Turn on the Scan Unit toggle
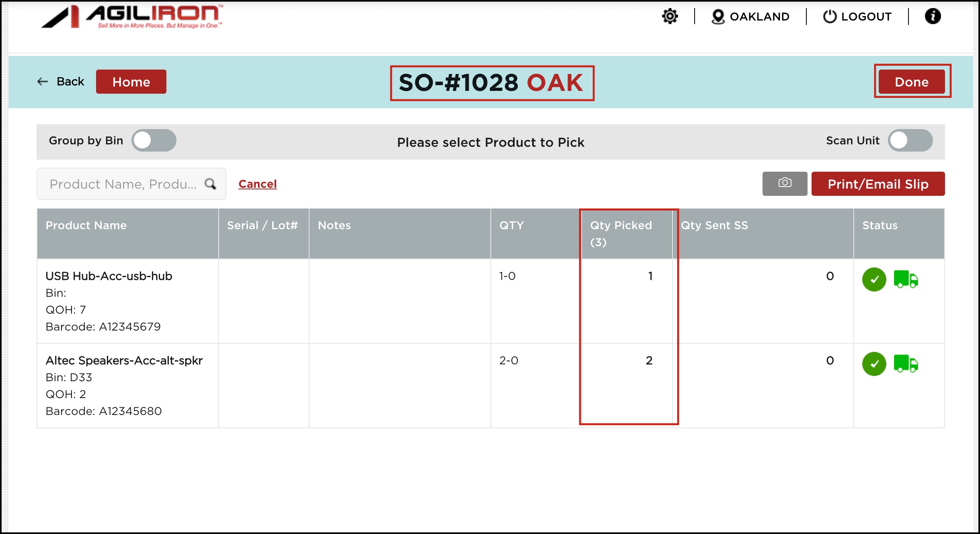Viewport: 980px width, 534px height. [910, 140]
